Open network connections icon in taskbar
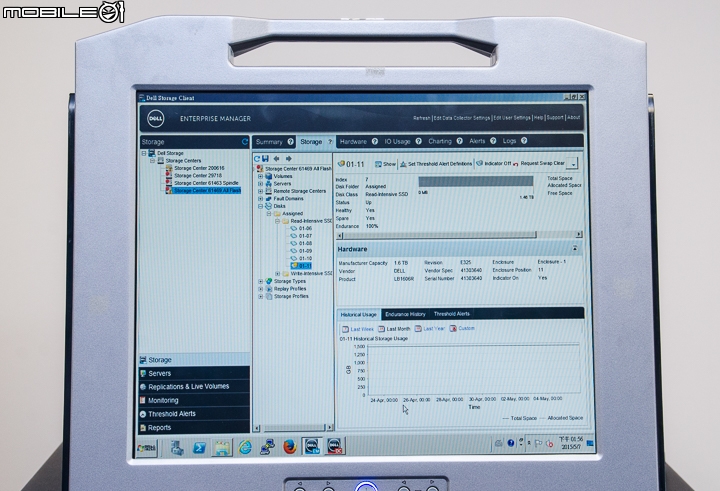 point(267,446)
